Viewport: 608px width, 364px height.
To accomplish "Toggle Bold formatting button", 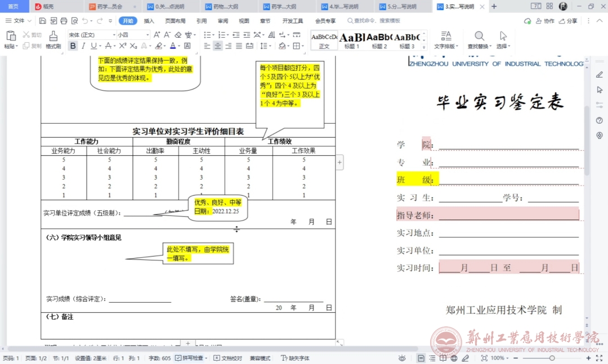I will click(73, 46).
